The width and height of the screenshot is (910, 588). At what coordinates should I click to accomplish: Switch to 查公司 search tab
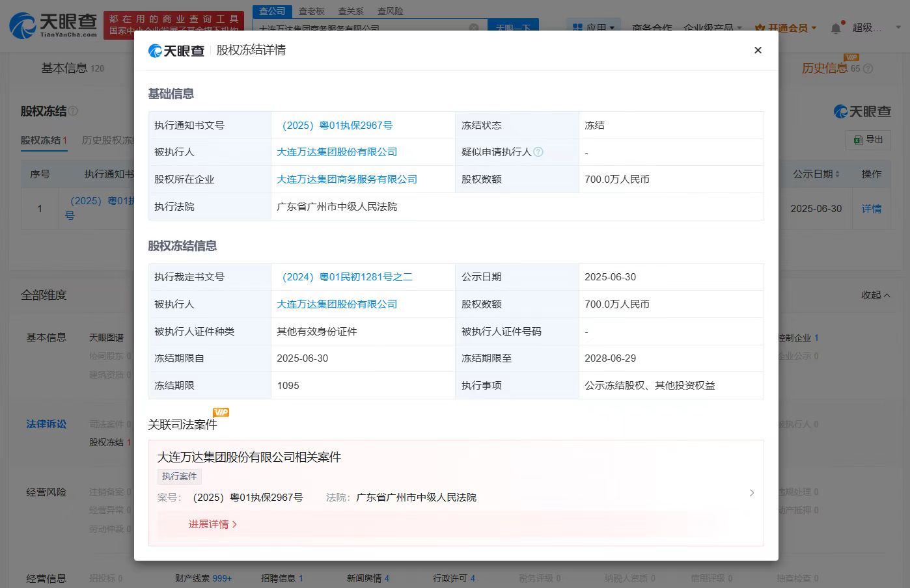tap(272, 11)
